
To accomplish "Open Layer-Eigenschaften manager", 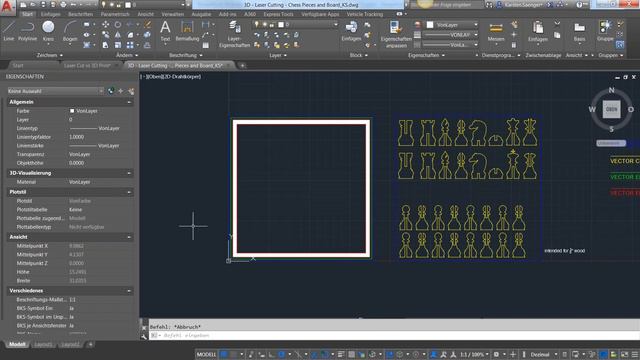I will coord(234,34).
